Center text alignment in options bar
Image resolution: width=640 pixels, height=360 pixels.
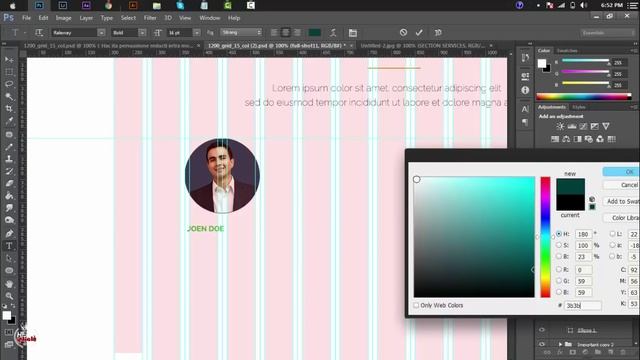(286, 33)
